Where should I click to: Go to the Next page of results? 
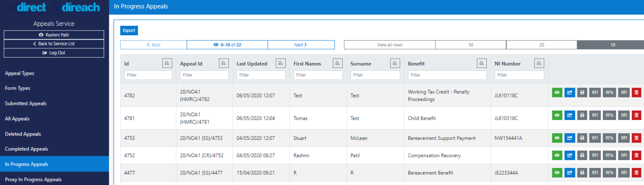[x=301, y=45]
